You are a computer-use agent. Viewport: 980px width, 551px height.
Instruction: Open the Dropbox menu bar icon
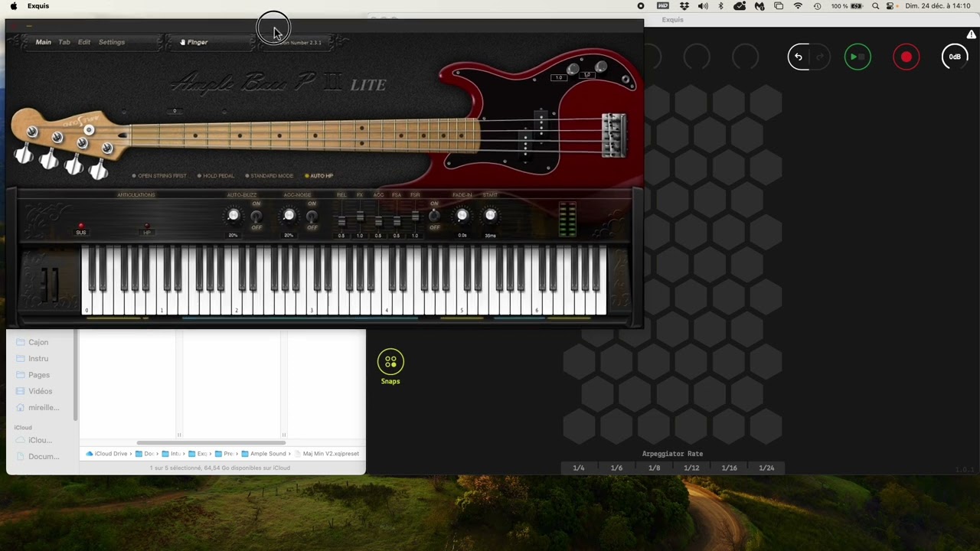point(684,6)
